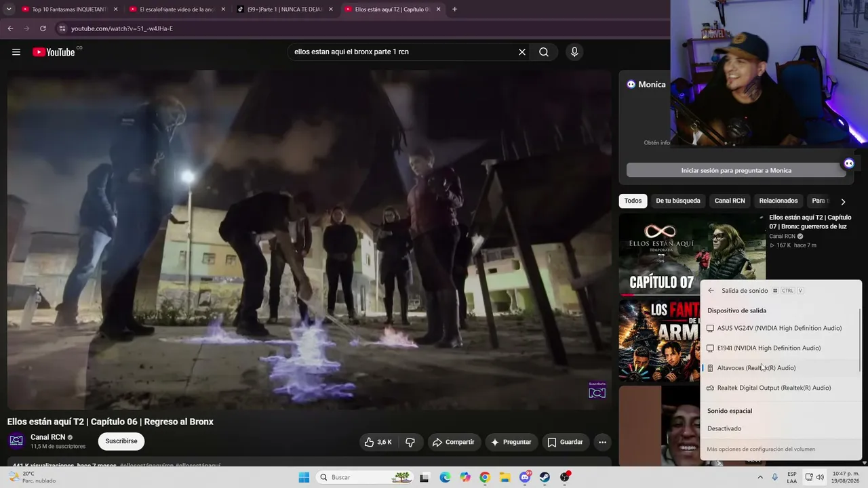Open Task View from the taskbar
This screenshot has width=868, height=488.
point(425,477)
